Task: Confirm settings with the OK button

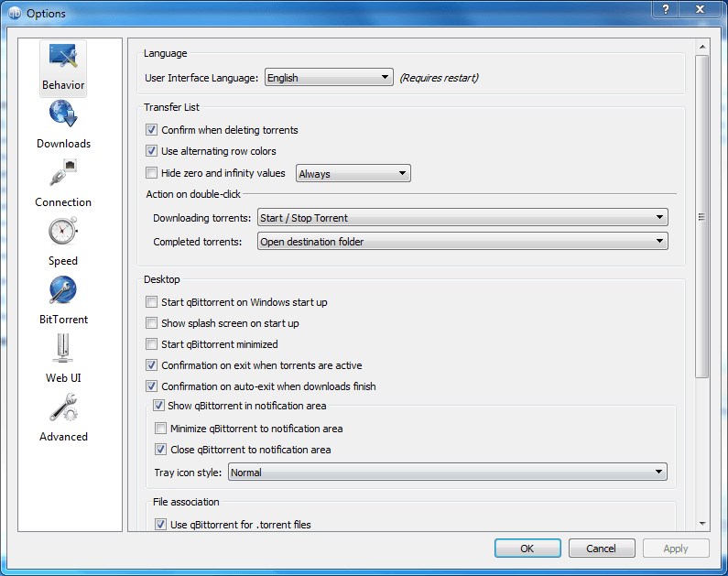Action: pyautogui.click(x=527, y=549)
